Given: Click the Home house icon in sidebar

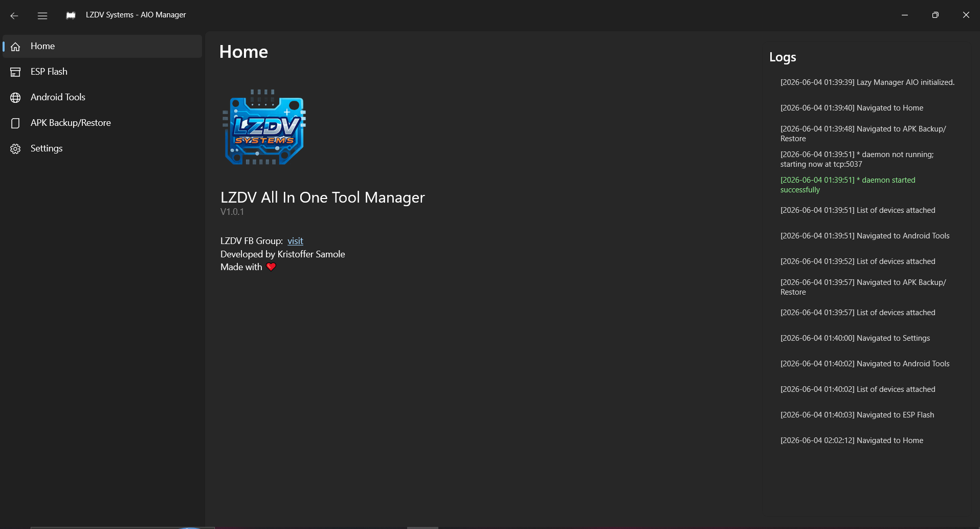Looking at the screenshot, I should point(15,47).
